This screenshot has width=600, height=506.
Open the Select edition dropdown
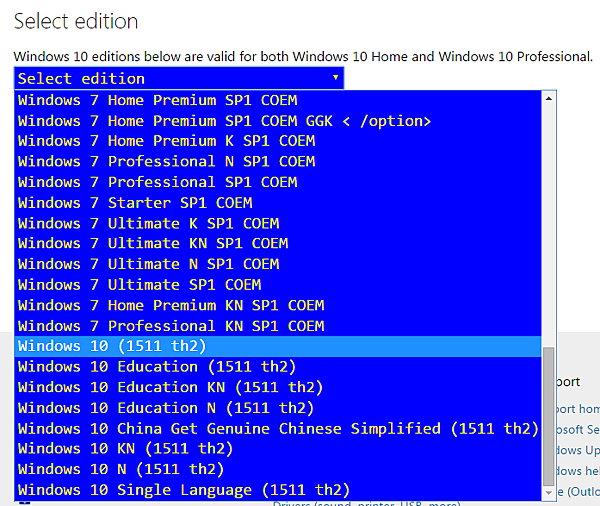pos(179,78)
